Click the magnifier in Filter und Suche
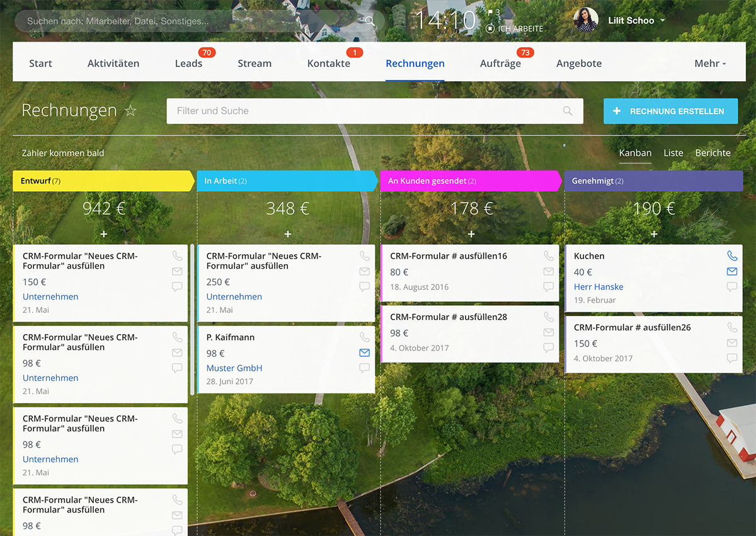756x536 pixels. click(x=568, y=111)
